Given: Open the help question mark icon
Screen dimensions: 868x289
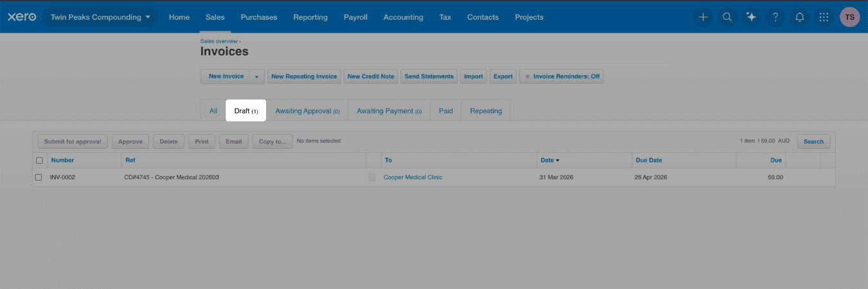Looking at the screenshot, I should pyautogui.click(x=775, y=17).
